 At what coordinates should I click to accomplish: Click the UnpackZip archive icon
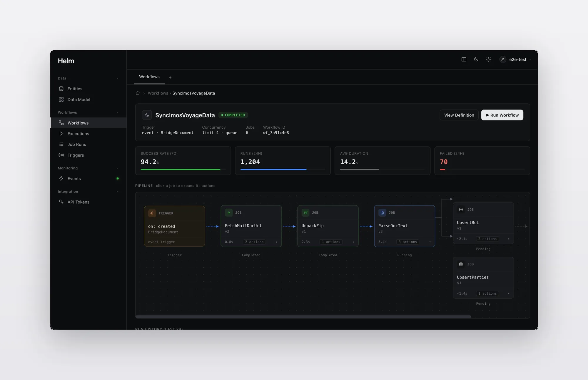305,213
